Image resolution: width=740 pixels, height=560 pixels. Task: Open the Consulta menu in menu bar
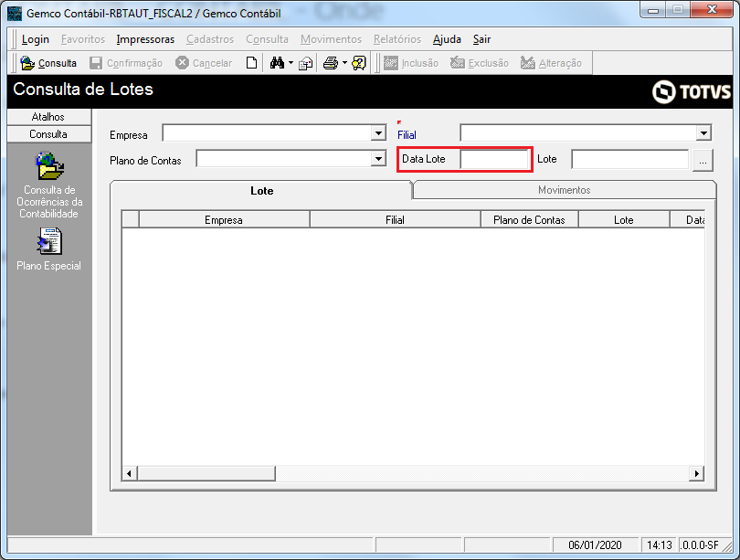tap(267, 39)
